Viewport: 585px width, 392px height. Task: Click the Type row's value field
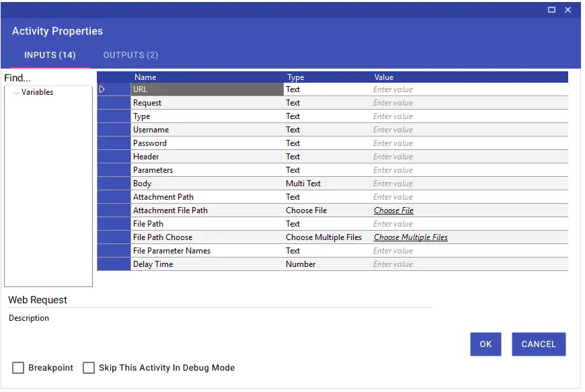[469, 116]
